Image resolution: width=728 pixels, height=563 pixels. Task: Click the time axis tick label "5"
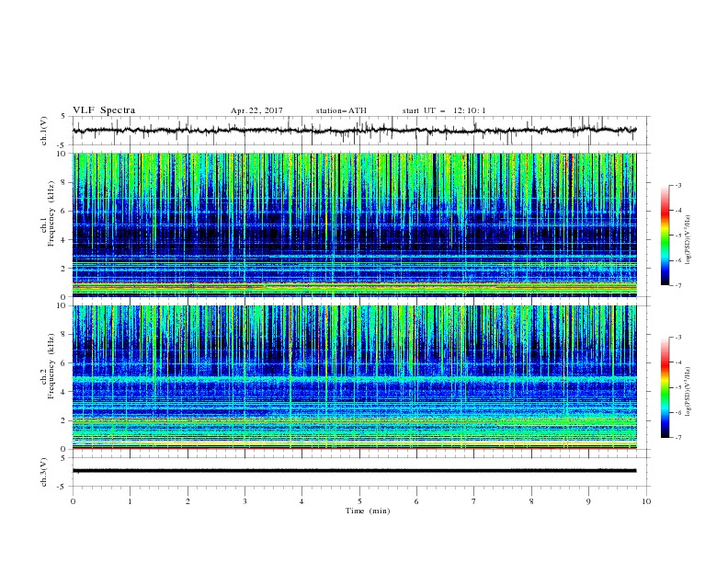tap(359, 501)
